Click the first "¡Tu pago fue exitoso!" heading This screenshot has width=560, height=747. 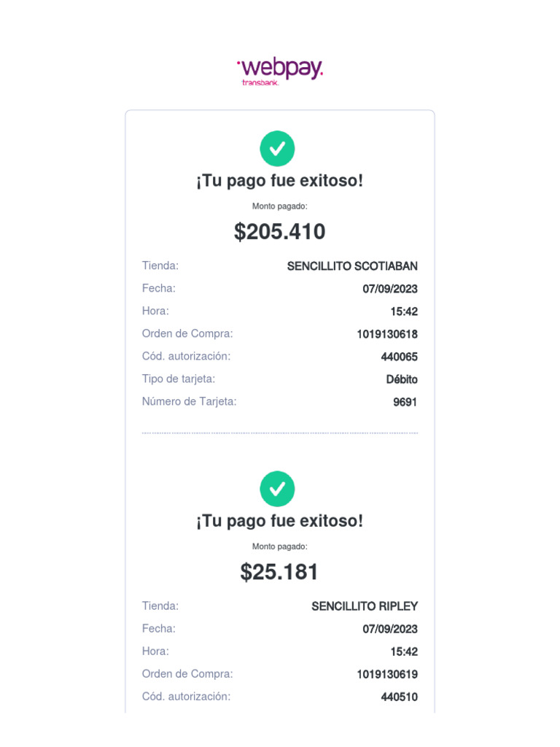[279, 181]
